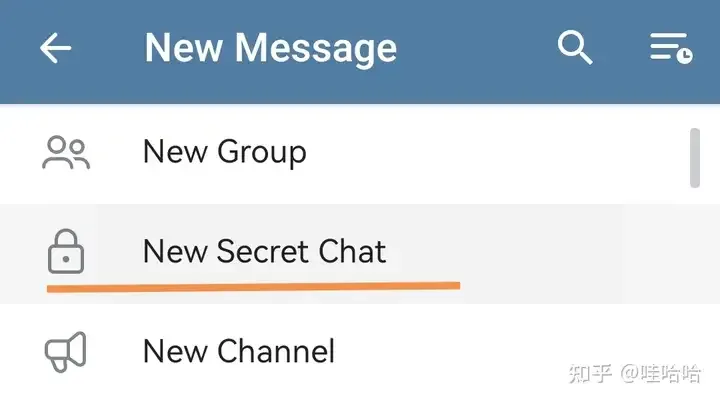Click the New Message header title
Screen dimensions: 720x403
coord(270,48)
